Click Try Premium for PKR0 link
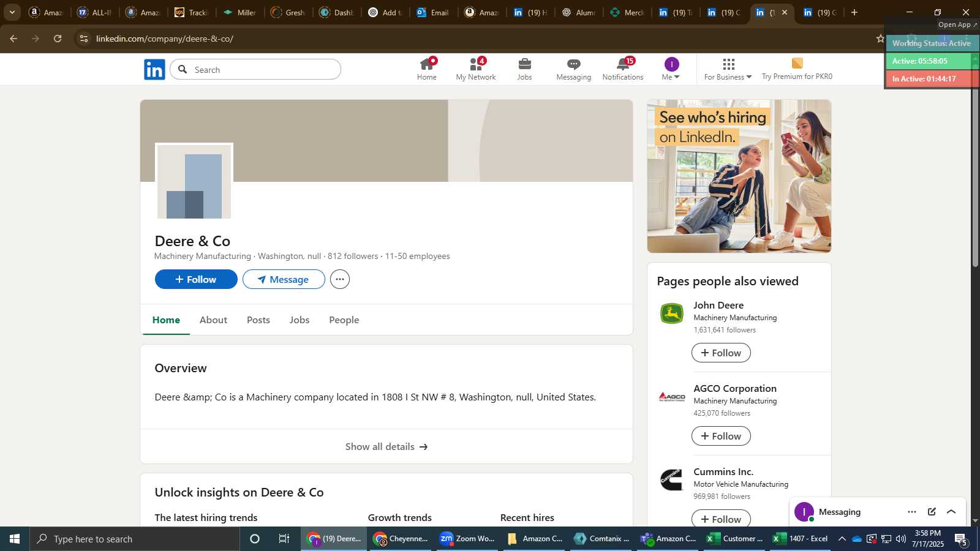Image resolution: width=980 pixels, height=551 pixels. click(797, 69)
